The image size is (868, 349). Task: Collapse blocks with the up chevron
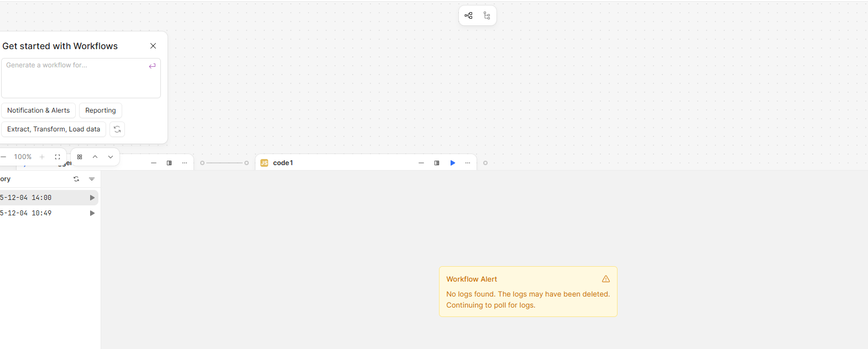pyautogui.click(x=95, y=157)
